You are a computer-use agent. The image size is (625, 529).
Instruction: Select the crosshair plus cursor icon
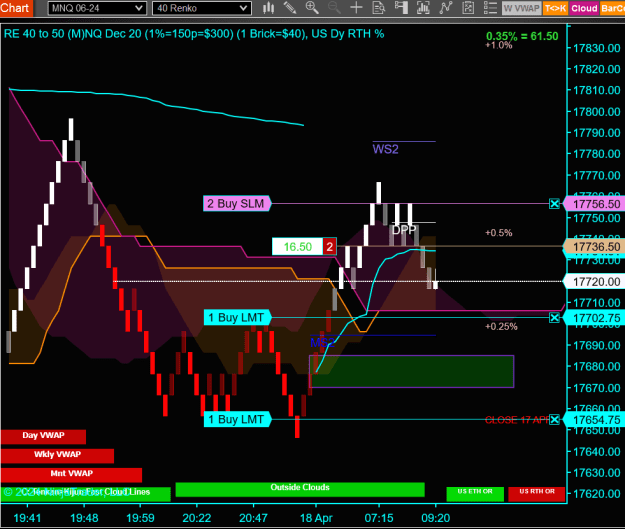(356, 8)
